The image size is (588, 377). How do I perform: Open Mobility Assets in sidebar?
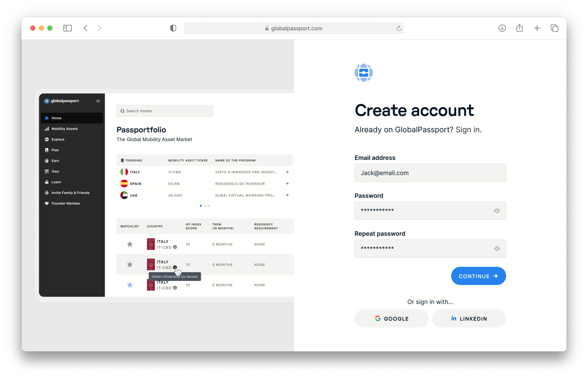(x=65, y=129)
